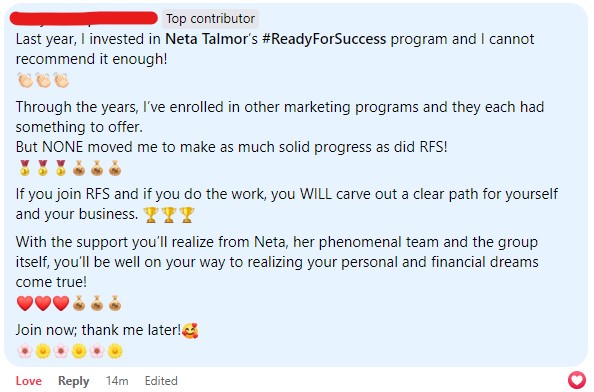Click the first yellow flower emoji
Screen dimensions: 594x392
[x=43, y=351]
